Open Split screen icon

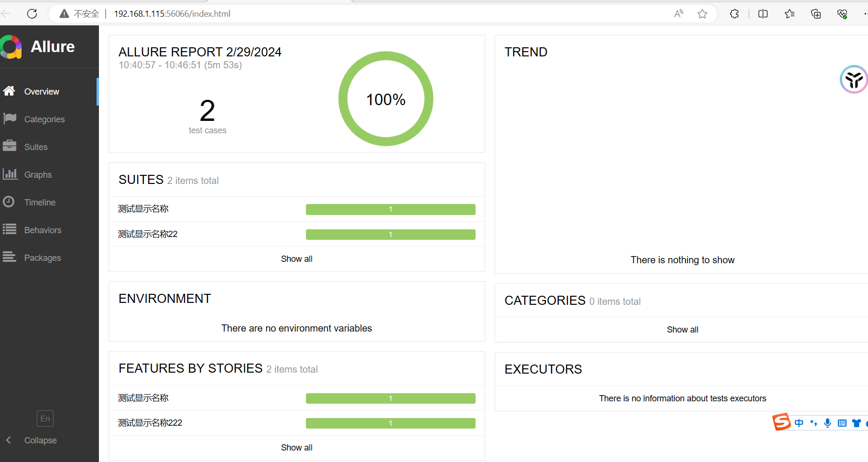tap(763, 14)
